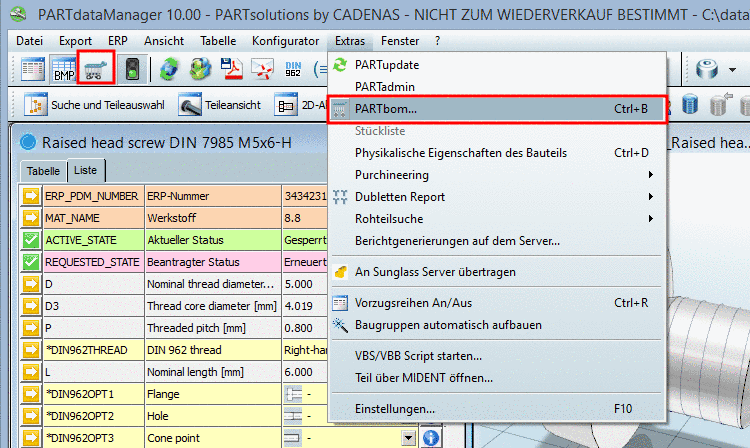Screen dimensions: 750x448
Task: Open the ERP menu
Action: [118, 41]
